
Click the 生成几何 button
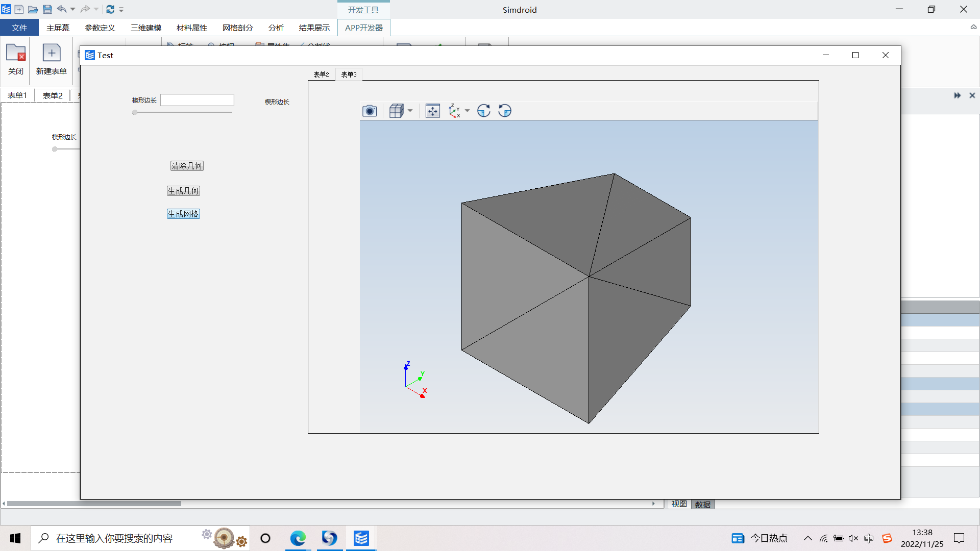click(183, 191)
